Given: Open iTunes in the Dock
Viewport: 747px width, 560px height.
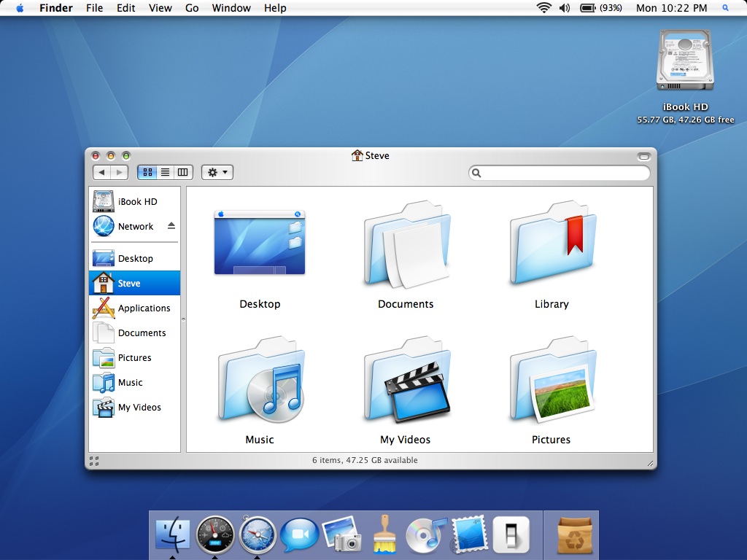Looking at the screenshot, I should [x=425, y=536].
